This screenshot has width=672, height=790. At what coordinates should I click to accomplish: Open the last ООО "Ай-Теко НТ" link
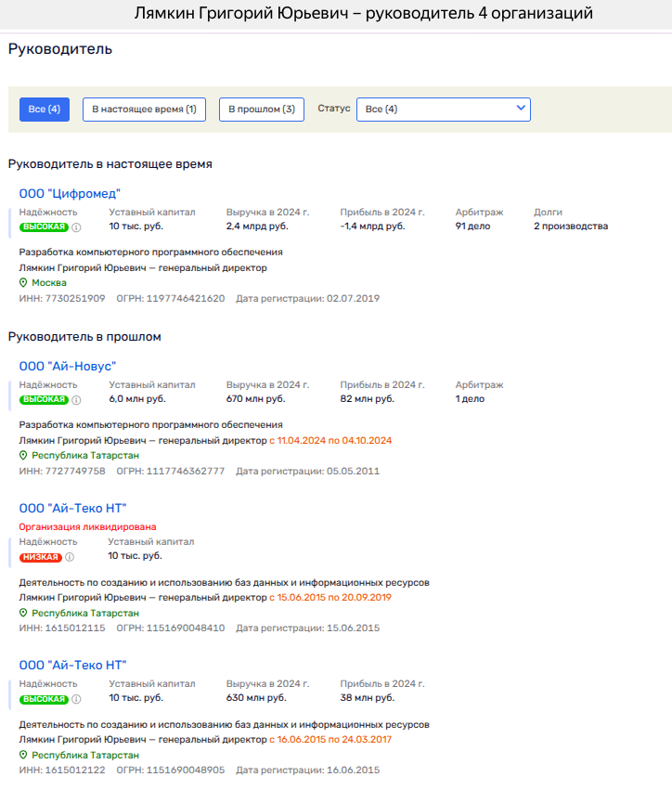tap(72, 665)
